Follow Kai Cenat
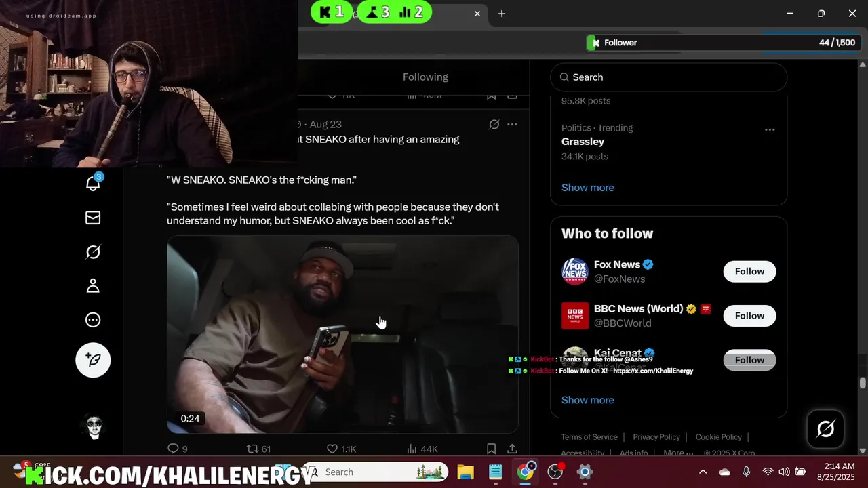 749,360
